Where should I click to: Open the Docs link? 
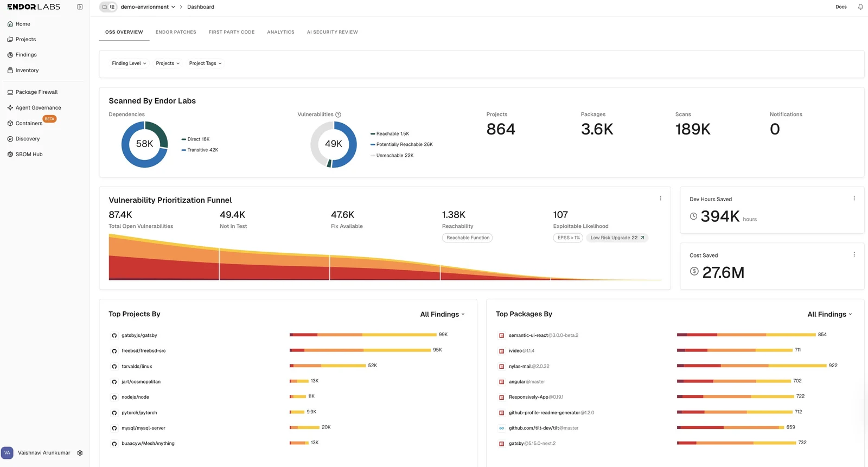click(x=841, y=7)
